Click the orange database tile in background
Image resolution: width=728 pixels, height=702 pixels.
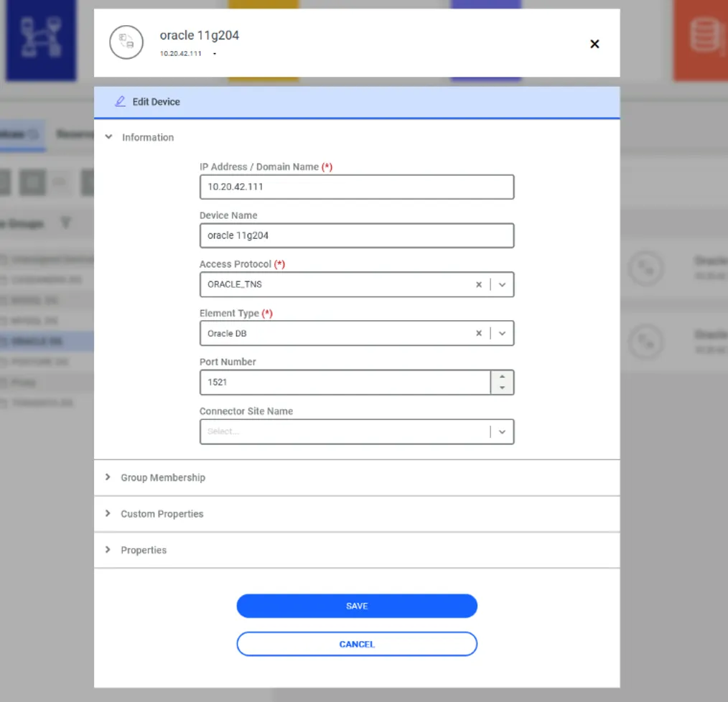[701, 39]
